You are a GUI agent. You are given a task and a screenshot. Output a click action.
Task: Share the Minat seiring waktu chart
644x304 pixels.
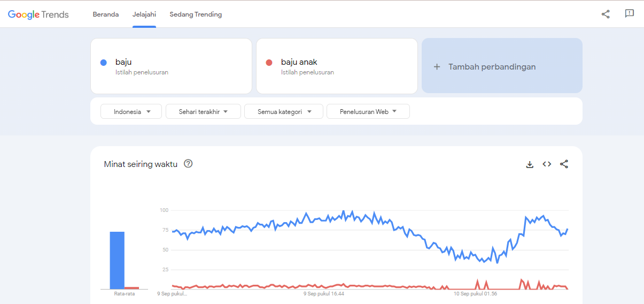[x=564, y=164]
